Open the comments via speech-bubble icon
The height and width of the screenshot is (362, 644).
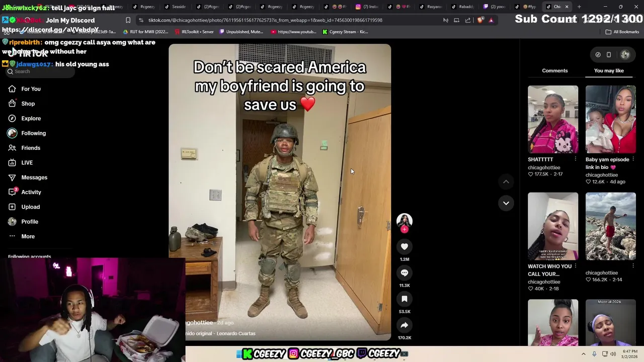(405, 273)
